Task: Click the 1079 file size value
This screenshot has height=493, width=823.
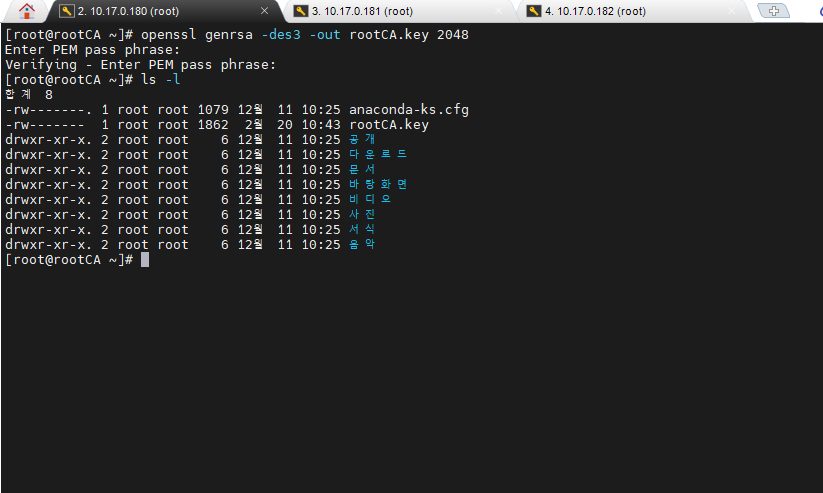Action: pos(213,110)
